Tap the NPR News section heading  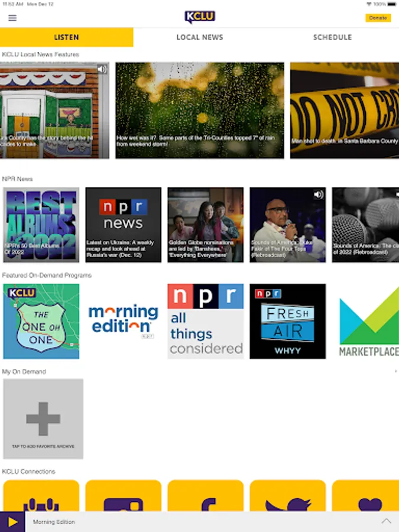[17, 179]
